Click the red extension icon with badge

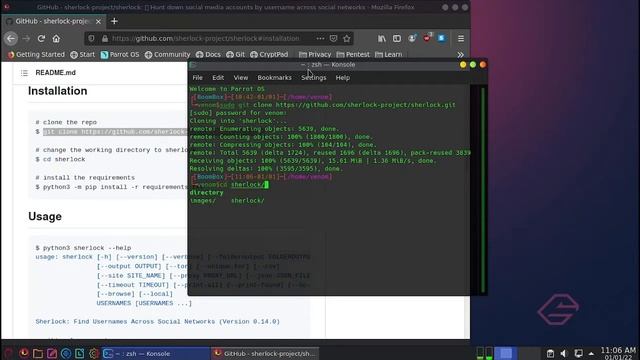click(427, 38)
